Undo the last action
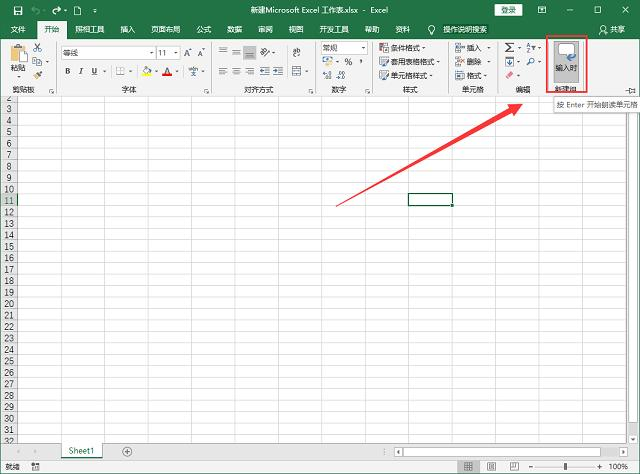Viewport: 640px width, 474px height. [36, 11]
